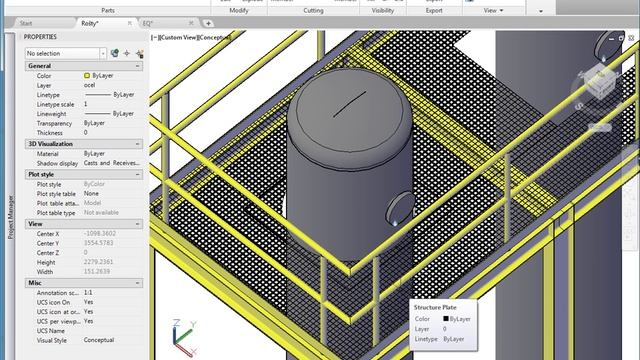Screen dimensions: 640x360
Task: Click the Structure Plate tooltip title
Action: click(x=435, y=307)
